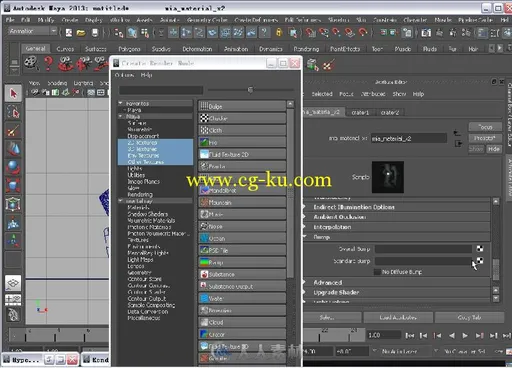Create a Mountain texture node
This screenshot has width=512, height=368.
(242, 202)
